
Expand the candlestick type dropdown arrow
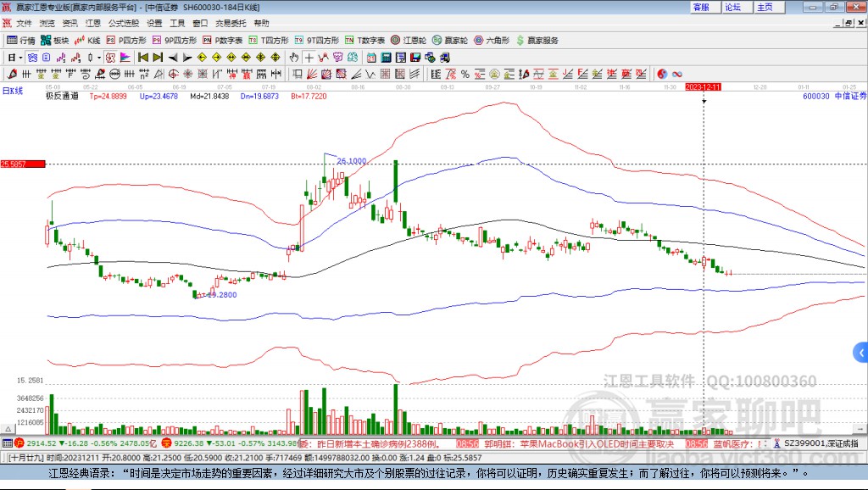pos(98,58)
